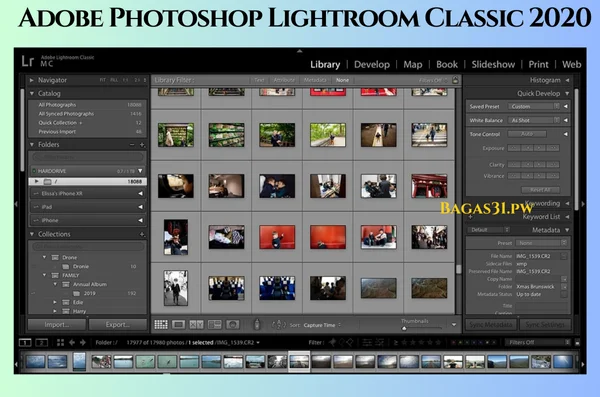Expand Elissa's iPhone XR volume
This screenshot has width=600, height=397.
point(140,194)
